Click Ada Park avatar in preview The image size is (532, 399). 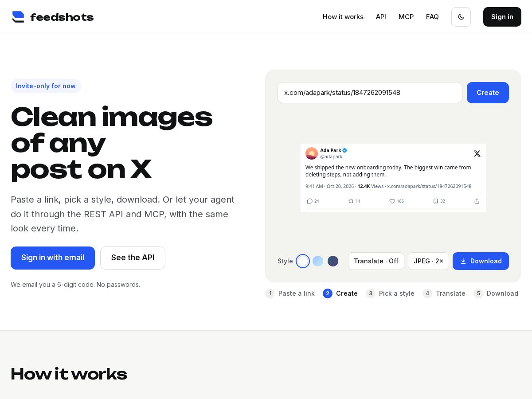tap(312, 153)
